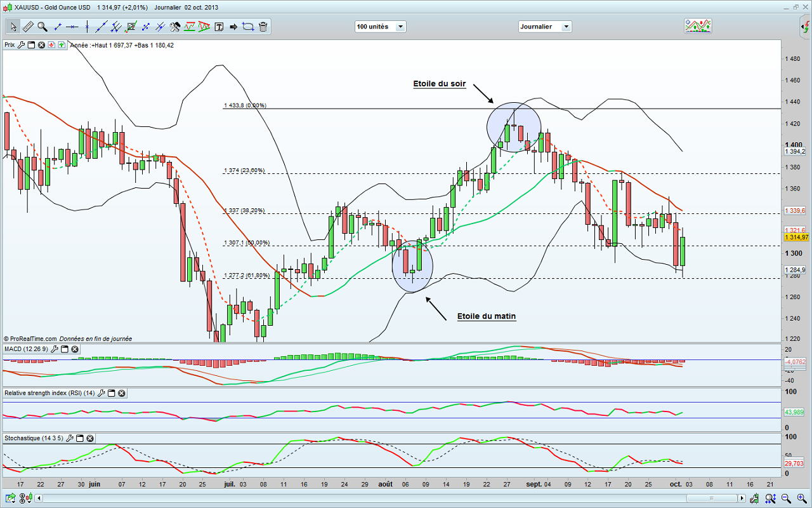Select the ruler measurement tool
This screenshot has height=508, width=812.
point(28,27)
